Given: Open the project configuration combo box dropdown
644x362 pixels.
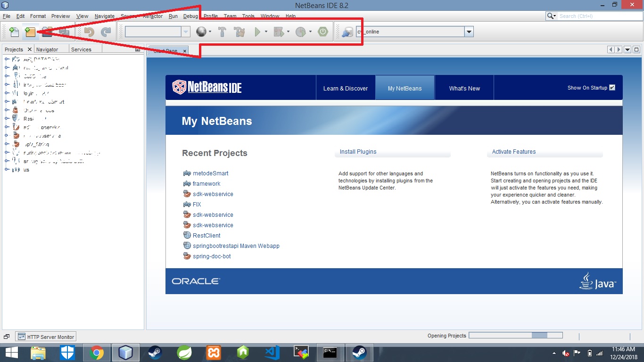Looking at the screenshot, I should pos(186,32).
